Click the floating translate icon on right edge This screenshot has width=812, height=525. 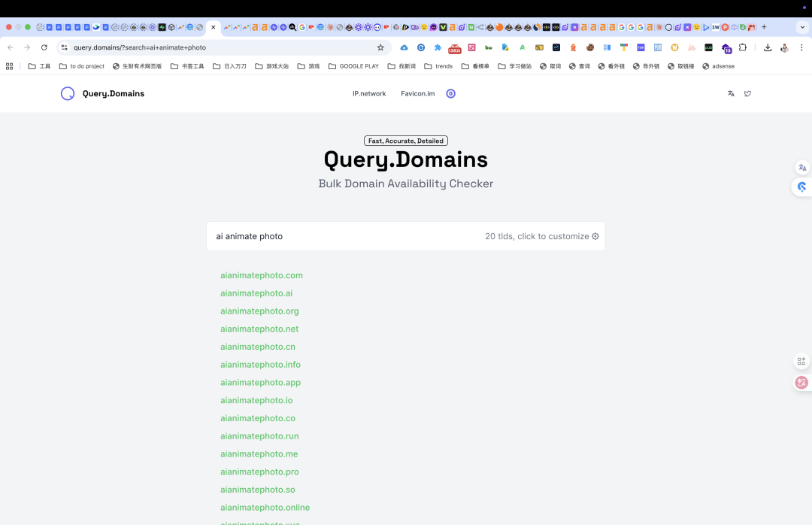802,168
